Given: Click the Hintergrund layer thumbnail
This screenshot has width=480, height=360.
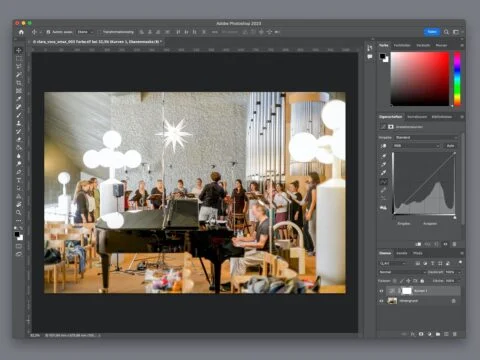Looking at the screenshot, I should click(392, 301).
